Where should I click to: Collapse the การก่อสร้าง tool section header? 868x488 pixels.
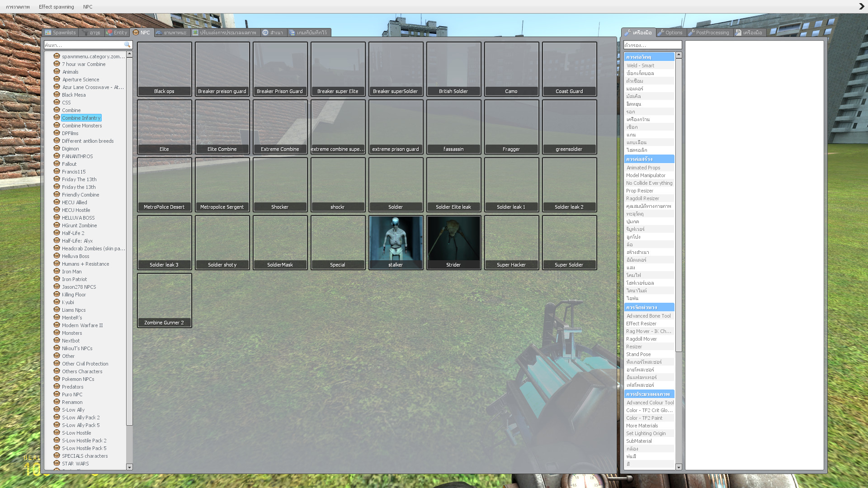tap(649, 159)
